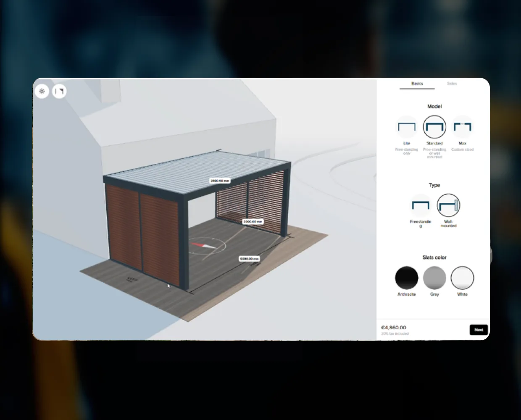Select Wall-mounted type
521x420 pixels.
click(448, 205)
